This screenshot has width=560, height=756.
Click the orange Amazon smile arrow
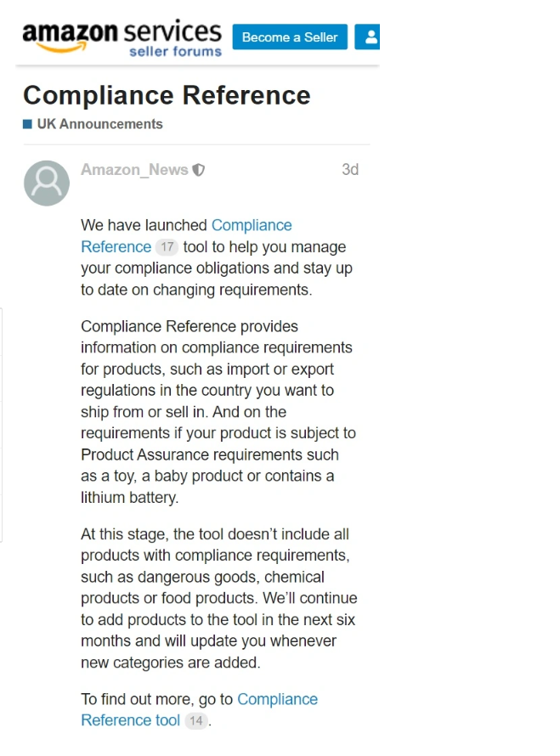62,47
